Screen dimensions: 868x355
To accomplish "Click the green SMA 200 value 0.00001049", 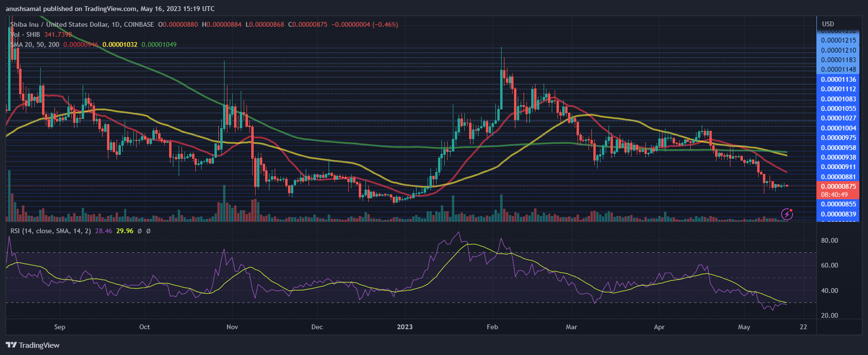I will [159, 44].
